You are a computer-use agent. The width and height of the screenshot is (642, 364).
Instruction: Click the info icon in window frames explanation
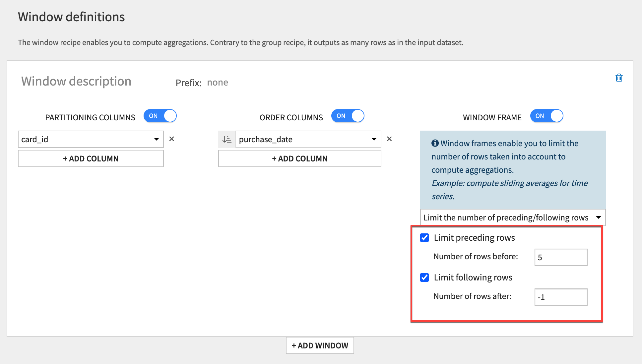[x=435, y=143]
